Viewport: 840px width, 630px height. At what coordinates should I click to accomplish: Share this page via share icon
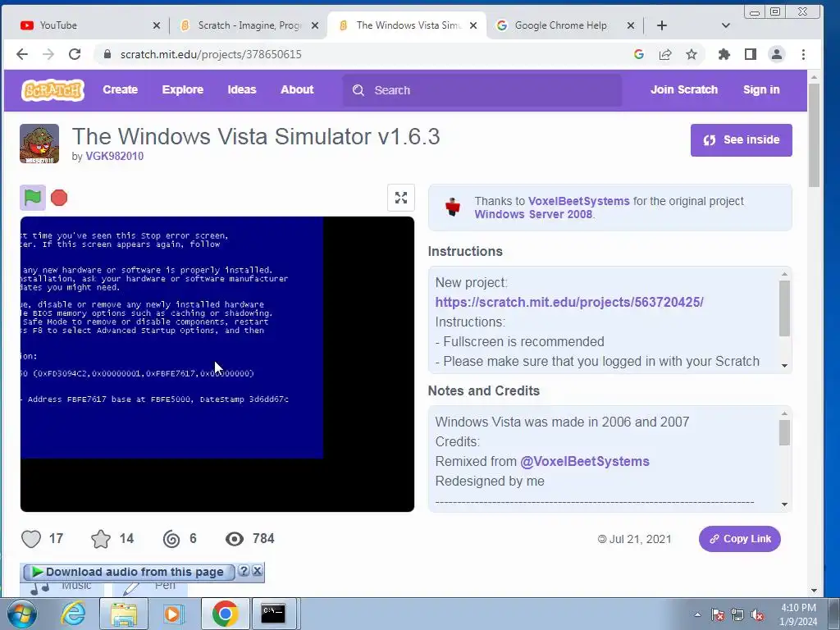click(664, 54)
